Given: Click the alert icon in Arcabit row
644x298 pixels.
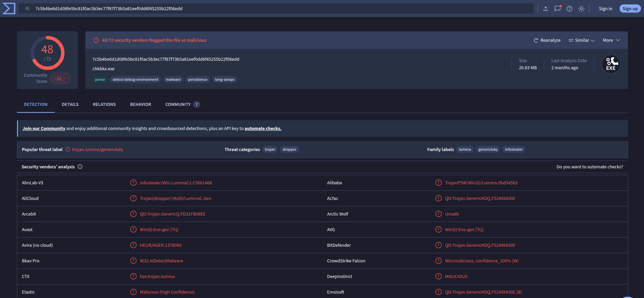Looking at the screenshot, I should [x=133, y=214].
